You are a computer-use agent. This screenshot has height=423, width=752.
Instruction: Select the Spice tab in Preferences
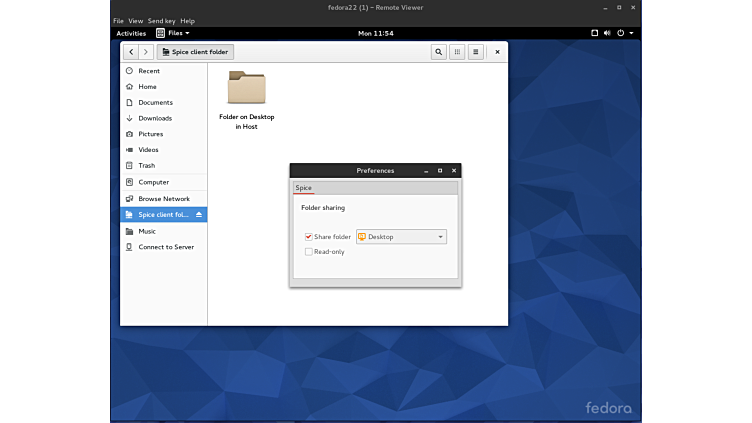(303, 188)
